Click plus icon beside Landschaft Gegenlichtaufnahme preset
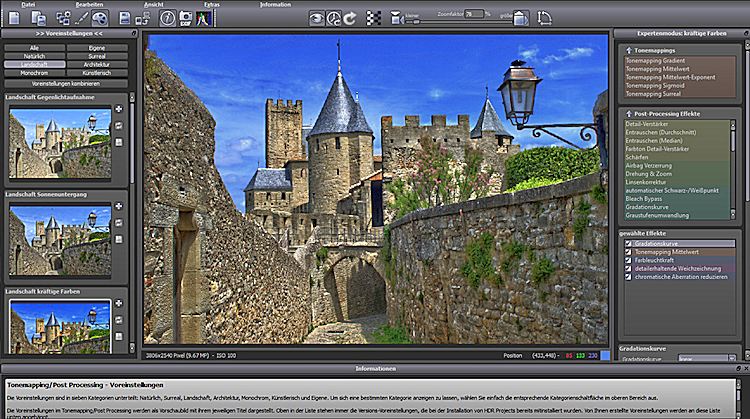 click(119, 109)
